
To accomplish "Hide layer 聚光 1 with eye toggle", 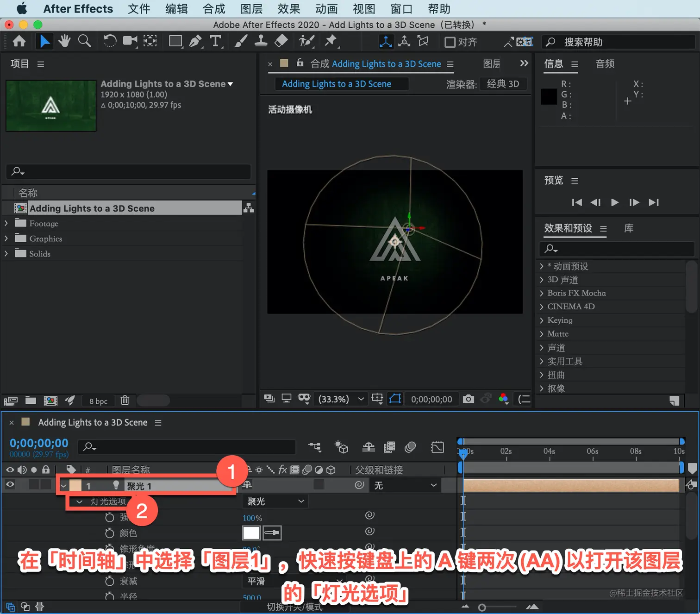I will [10, 484].
